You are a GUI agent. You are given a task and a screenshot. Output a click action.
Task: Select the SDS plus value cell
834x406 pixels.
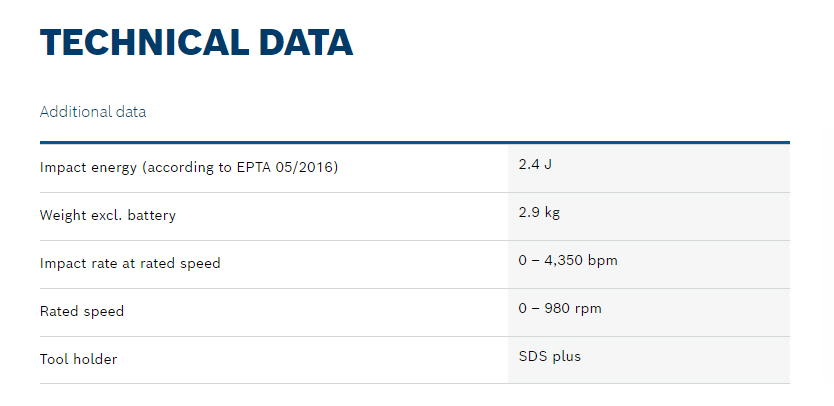(x=549, y=356)
